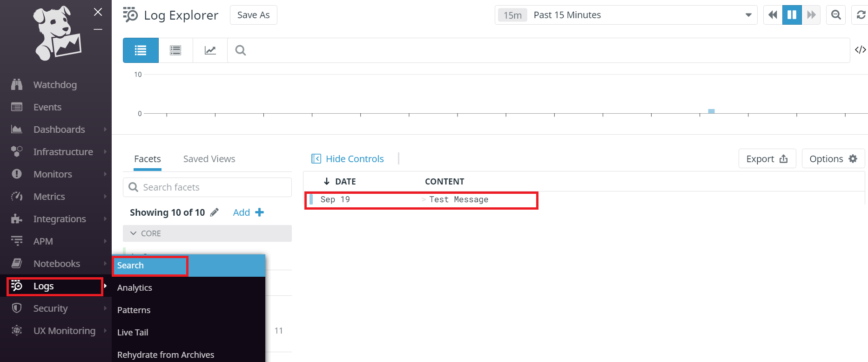Select Live Tail in the Logs submenu

click(x=188, y=333)
